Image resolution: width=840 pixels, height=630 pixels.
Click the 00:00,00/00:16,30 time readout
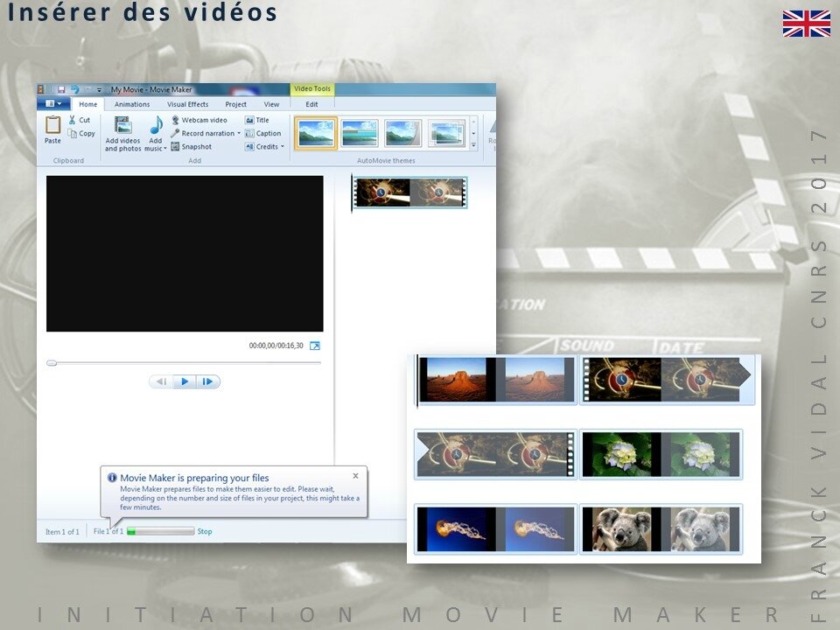(x=276, y=346)
